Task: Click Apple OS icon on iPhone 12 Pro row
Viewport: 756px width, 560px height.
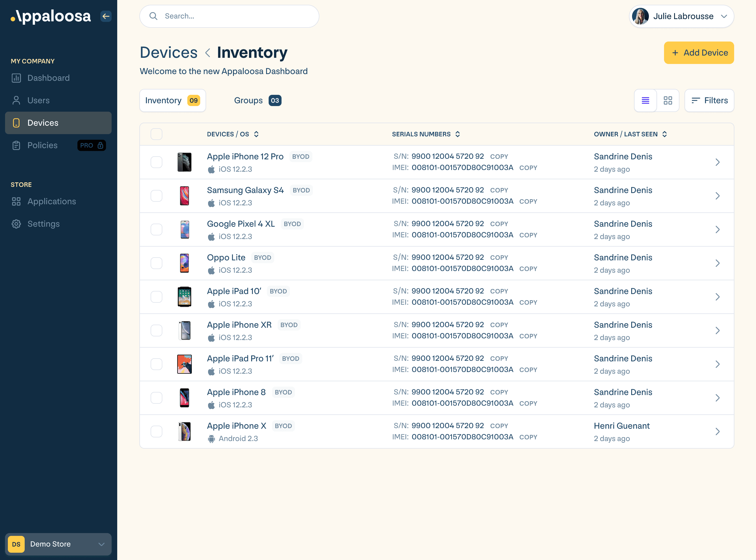Action: (211, 169)
